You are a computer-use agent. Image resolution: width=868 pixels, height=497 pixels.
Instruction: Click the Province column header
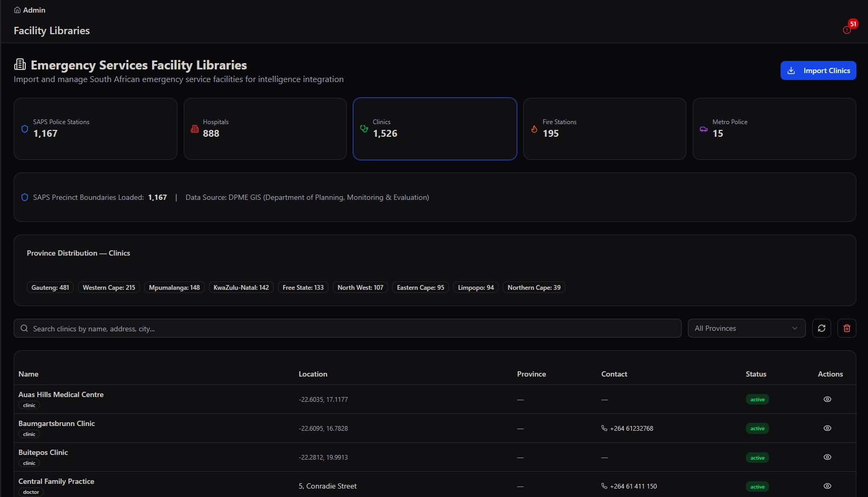(x=532, y=374)
